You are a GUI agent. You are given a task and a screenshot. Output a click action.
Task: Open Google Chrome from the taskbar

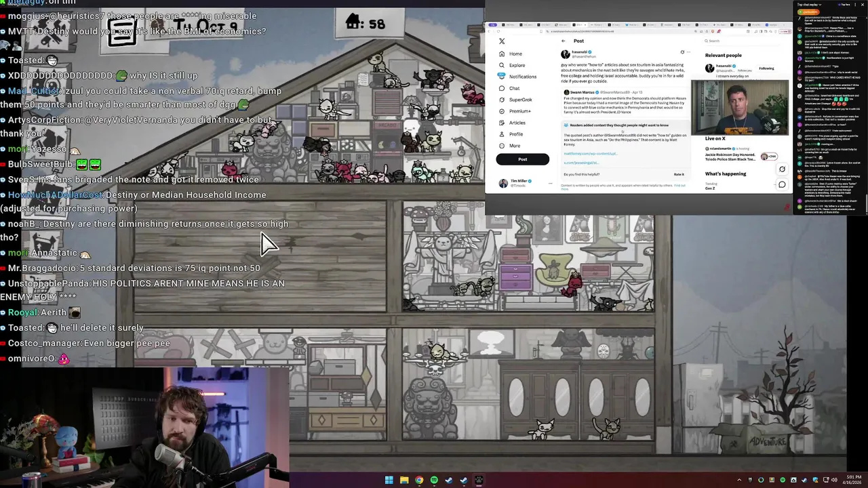(419, 481)
